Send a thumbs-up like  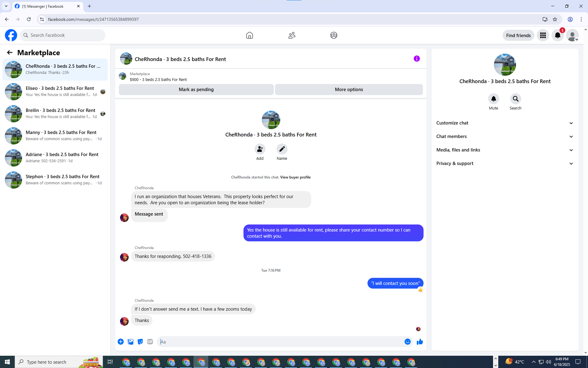click(x=420, y=342)
